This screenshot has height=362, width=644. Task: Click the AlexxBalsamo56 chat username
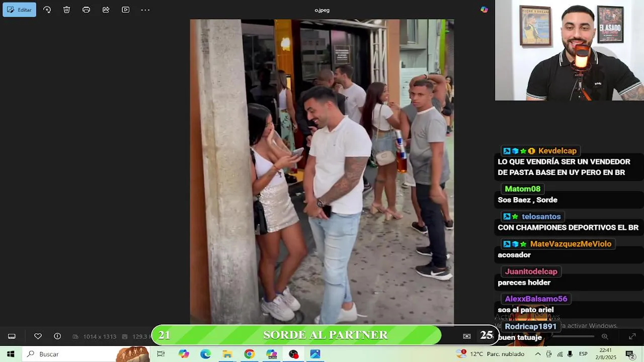tap(536, 299)
